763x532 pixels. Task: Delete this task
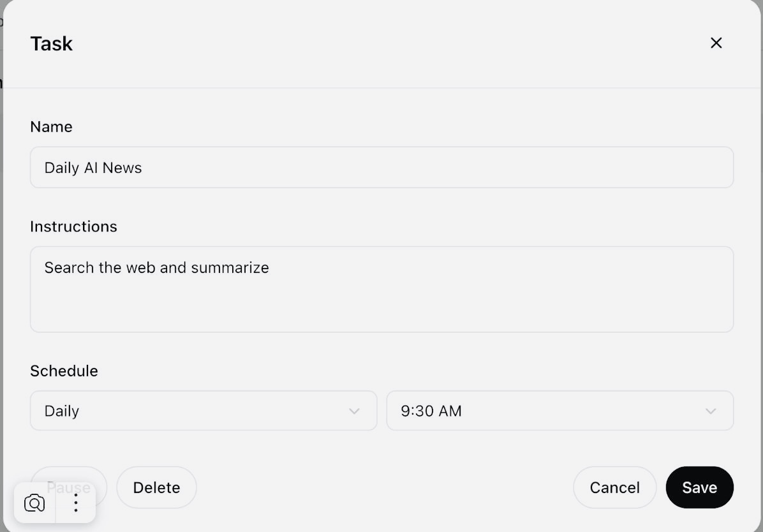156,487
